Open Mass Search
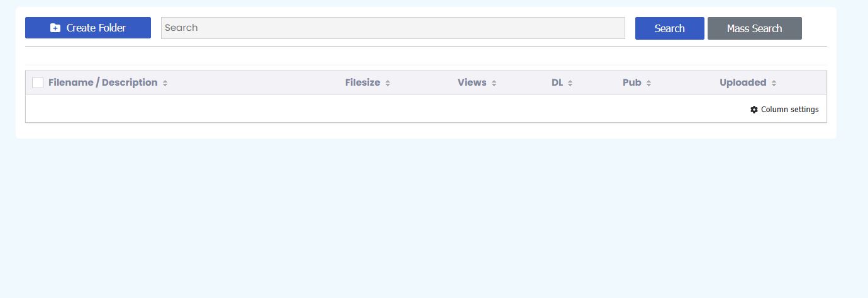The width and height of the screenshot is (868, 298). click(x=754, y=28)
